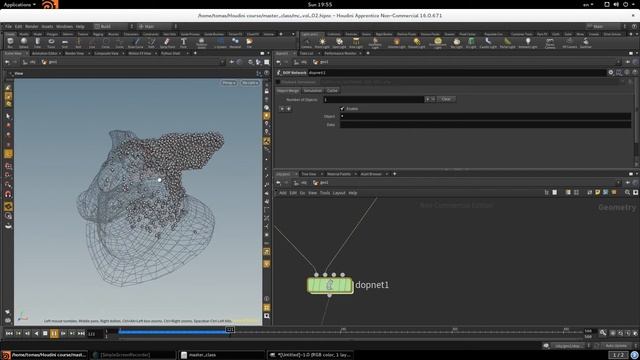Select the Box shelf tool

(x=10, y=42)
